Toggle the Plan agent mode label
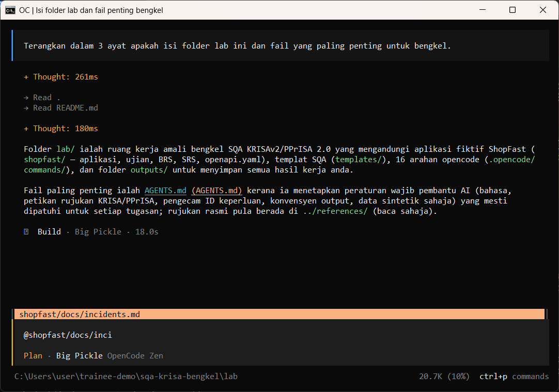 click(x=33, y=356)
